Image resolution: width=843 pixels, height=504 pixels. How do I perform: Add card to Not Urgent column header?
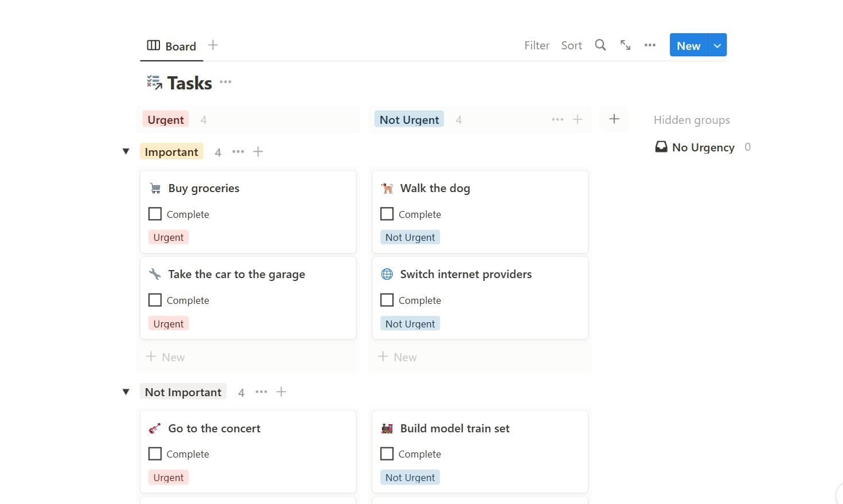coord(577,119)
